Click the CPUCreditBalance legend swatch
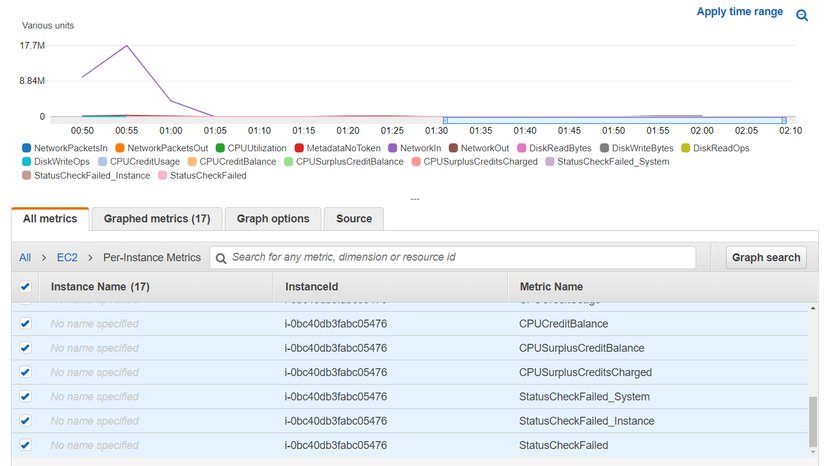 192,161
